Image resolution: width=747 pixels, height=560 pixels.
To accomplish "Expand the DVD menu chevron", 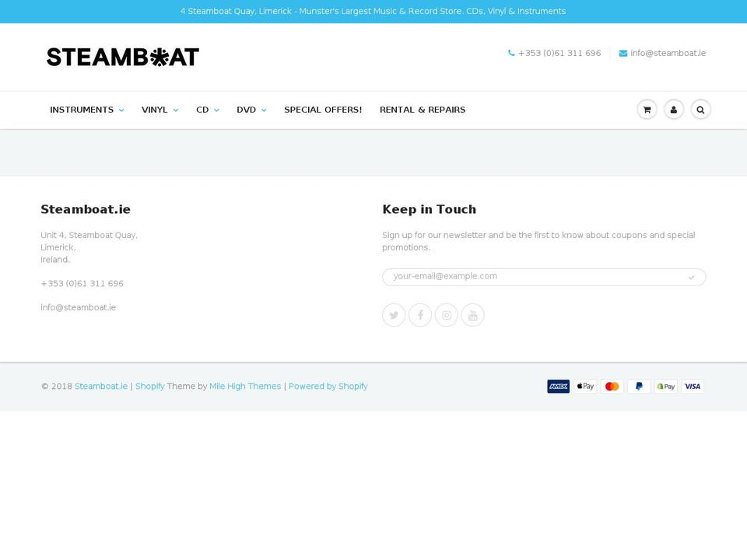I will (264, 110).
